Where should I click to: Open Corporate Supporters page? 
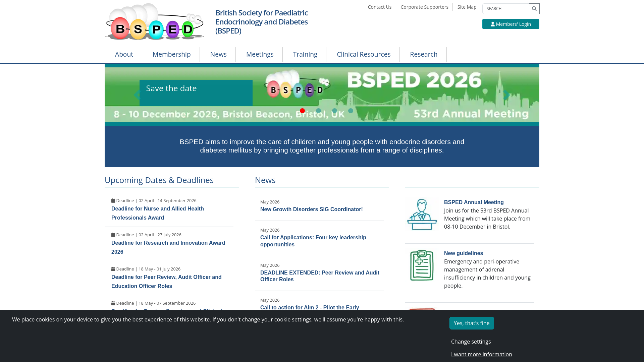[x=424, y=7]
